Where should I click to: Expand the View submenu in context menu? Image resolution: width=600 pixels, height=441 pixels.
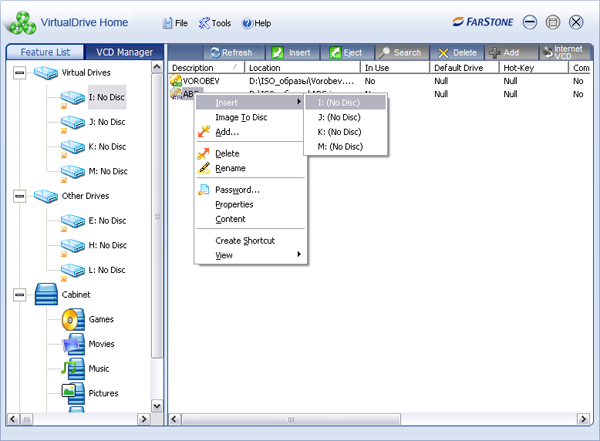pyautogui.click(x=250, y=255)
